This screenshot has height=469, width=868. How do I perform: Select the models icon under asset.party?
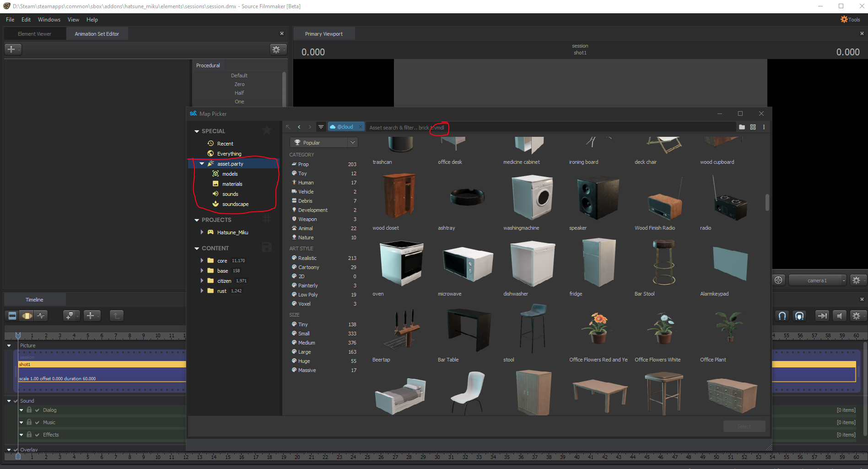216,173
